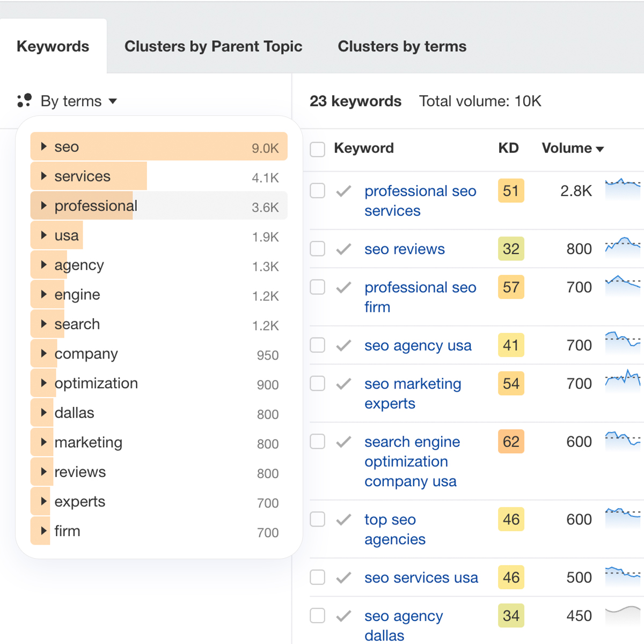Click the checkmark icon beside seo services usa
The image size is (644, 644).
343,577
